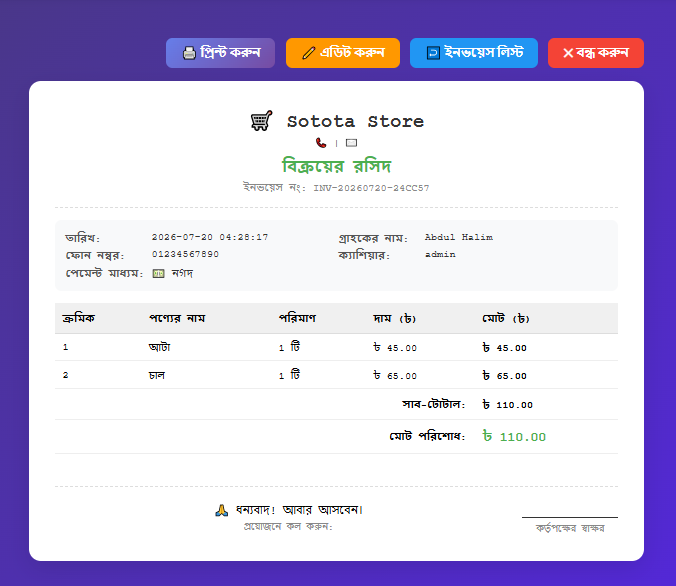Viewport: 676px width, 586px height.
Task: Click the পরিমাণ column header
Action: 297,318
